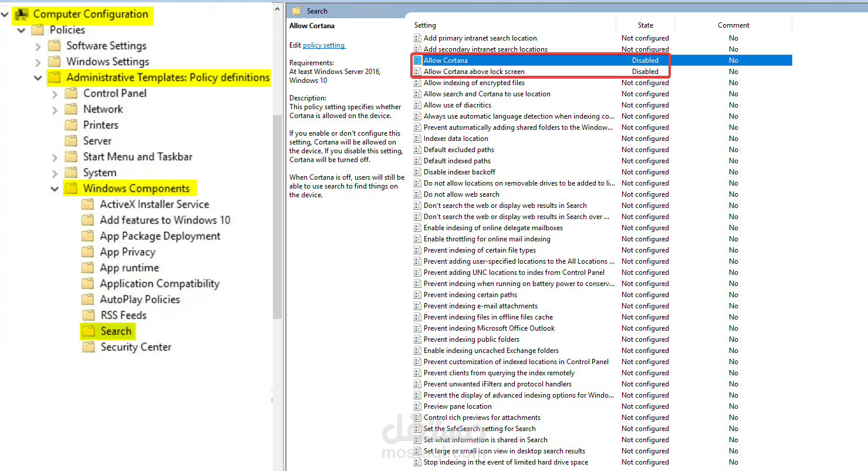This screenshot has height=471, width=868.
Task: Click Start Menu and Taskbar folder icon
Action: [x=71, y=157]
